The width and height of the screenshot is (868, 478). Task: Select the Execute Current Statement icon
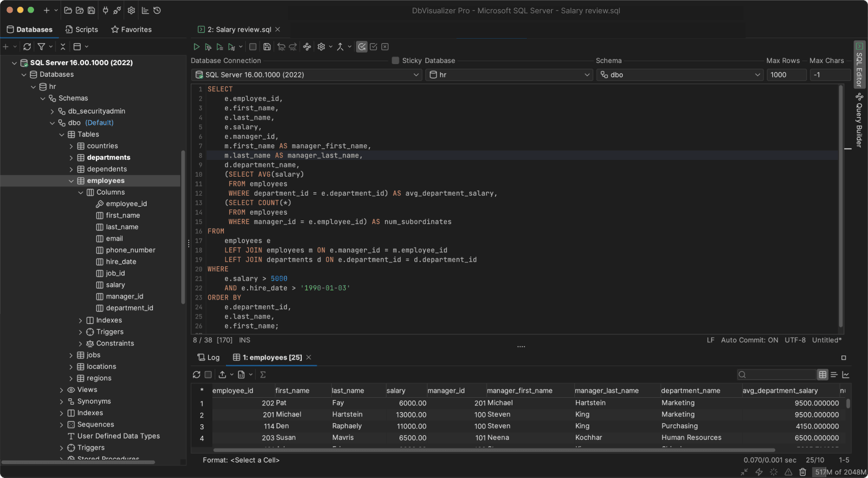click(208, 46)
